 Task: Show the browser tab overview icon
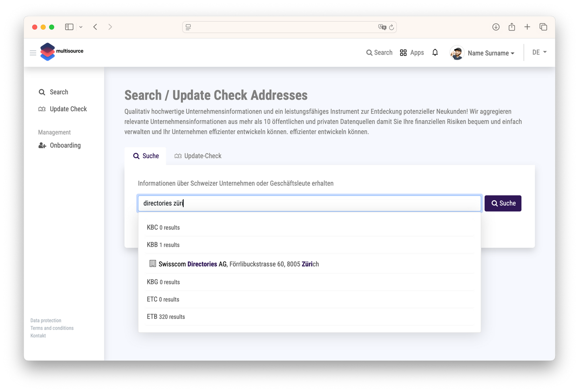pyautogui.click(x=543, y=27)
